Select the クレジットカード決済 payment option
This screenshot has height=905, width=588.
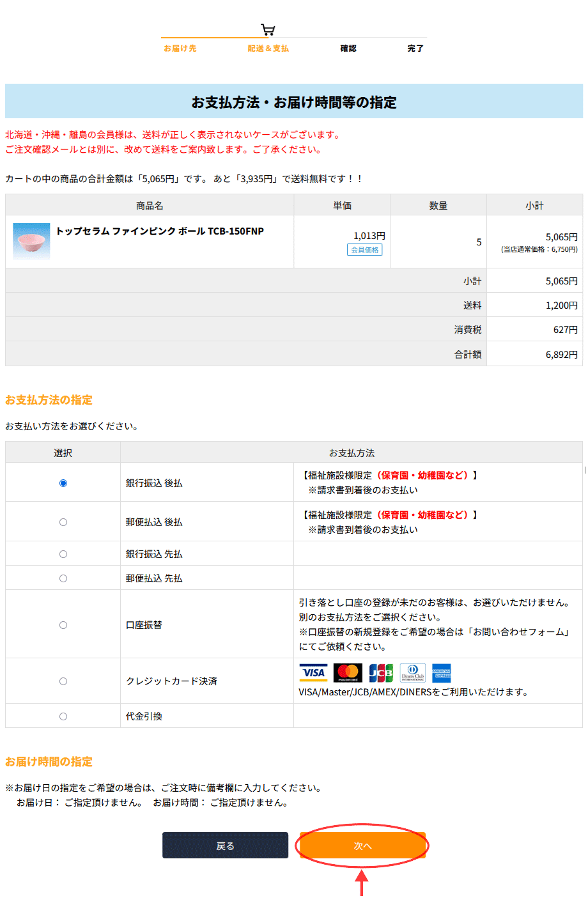coord(63,681)
